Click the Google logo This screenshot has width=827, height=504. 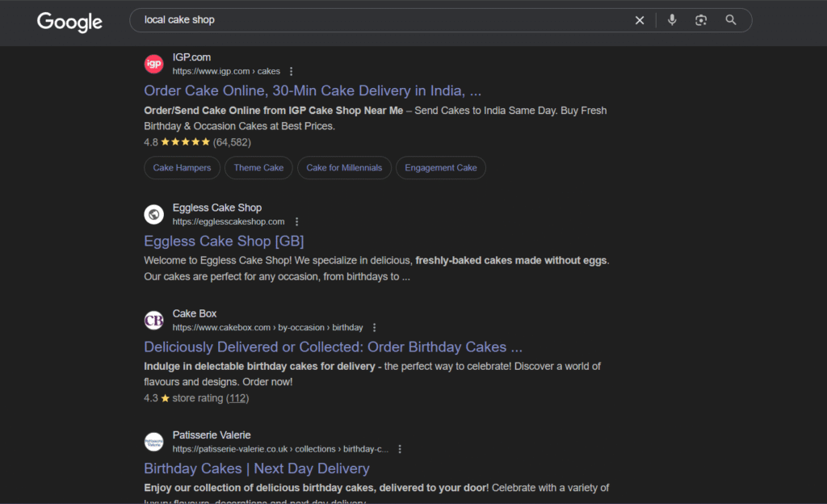[x=69, y=22]
